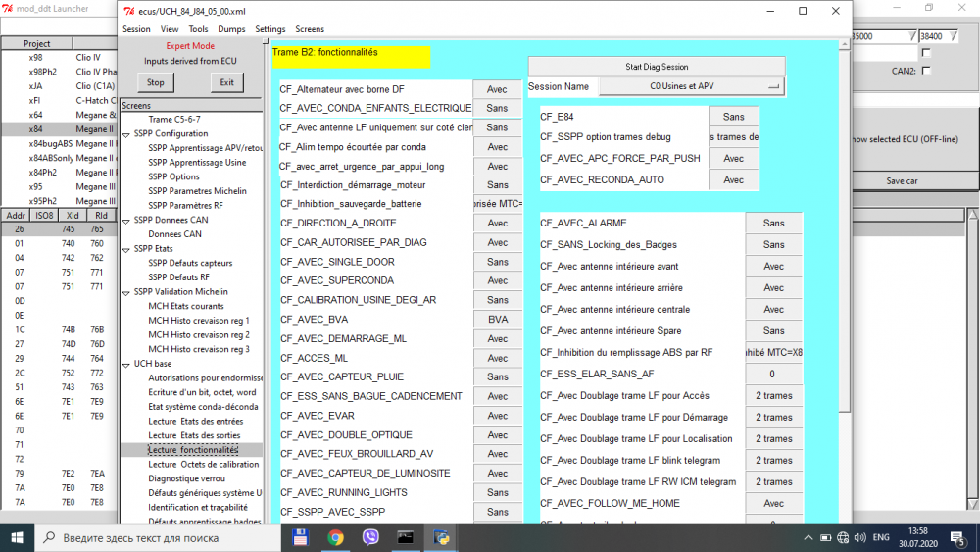Select Trame C5-6-7 screen
Screen dimensions: 980x552
tap(174, 120)
